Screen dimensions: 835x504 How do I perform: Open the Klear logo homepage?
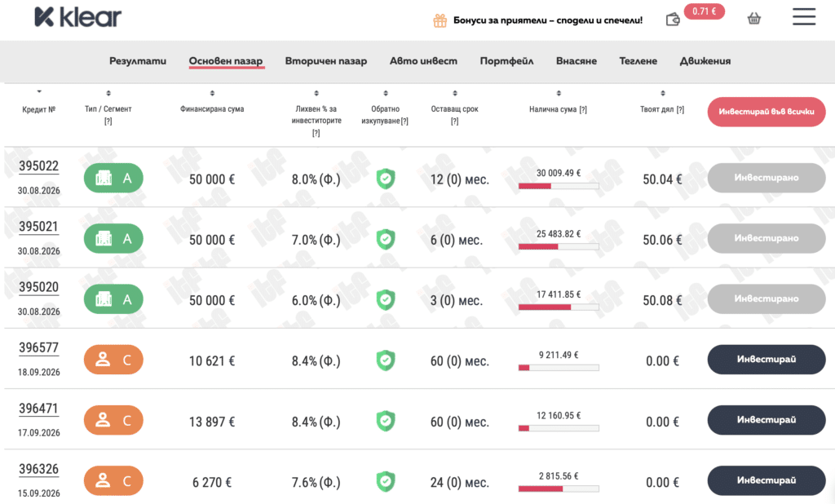coord(77,17)
